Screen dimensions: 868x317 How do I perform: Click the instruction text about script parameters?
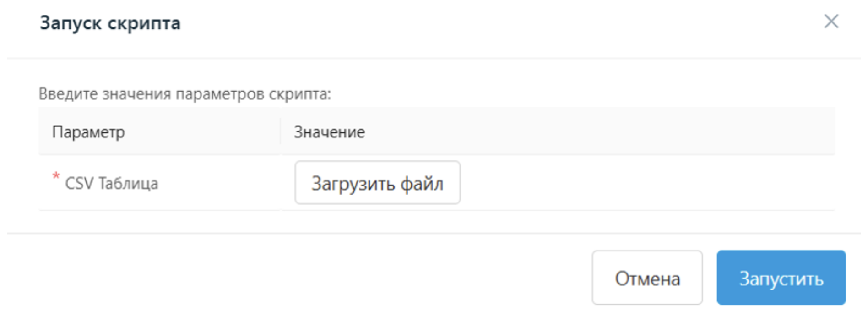pyautogui.click(x=186, y=93)
